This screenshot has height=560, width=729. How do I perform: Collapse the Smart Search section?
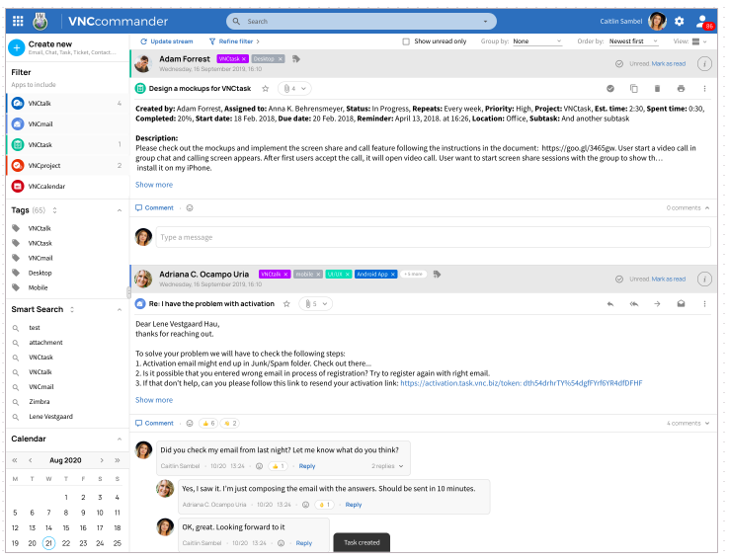pos(120,309)
